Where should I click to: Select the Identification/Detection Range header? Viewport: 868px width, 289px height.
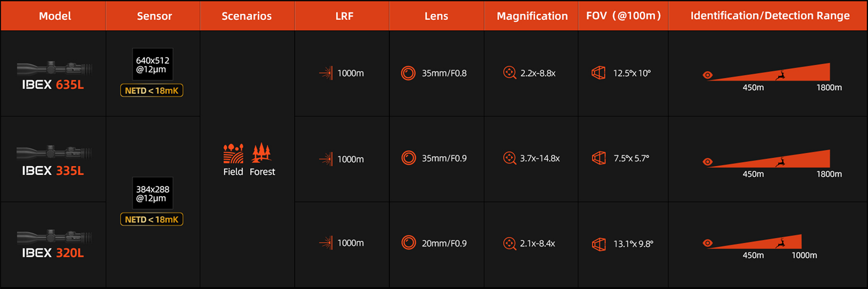(770, 16)
